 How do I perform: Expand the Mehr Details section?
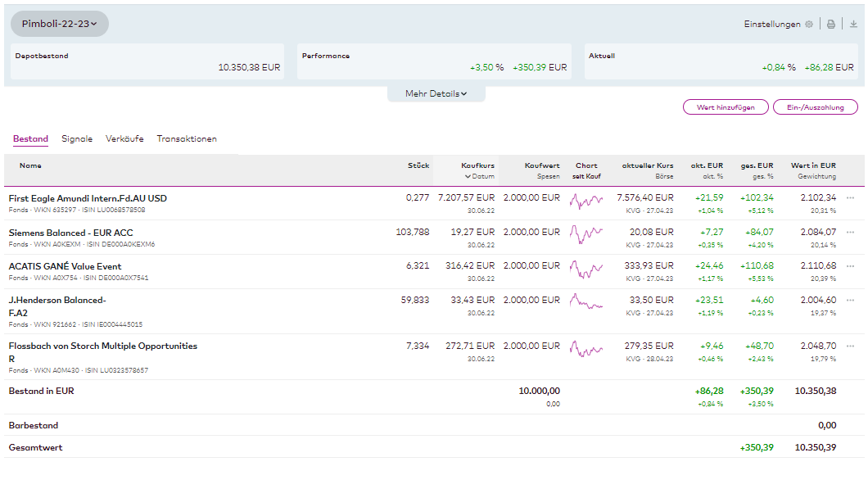click(436, 94)
